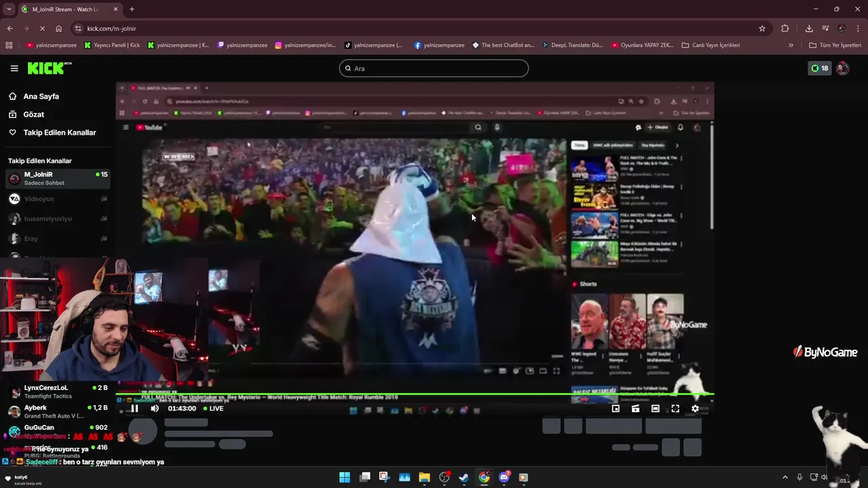Open yalnizsempanzee Twitch bookmark
Image resolution: width=868 pixels, height=488 pixels.
coord(242,45)
